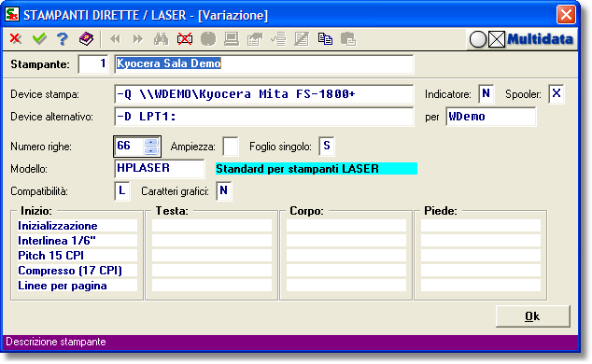The width and height of the screenshot is (592, 364).
Task: Go to previous record with rewind arrows
Action: tap(115, 39)
